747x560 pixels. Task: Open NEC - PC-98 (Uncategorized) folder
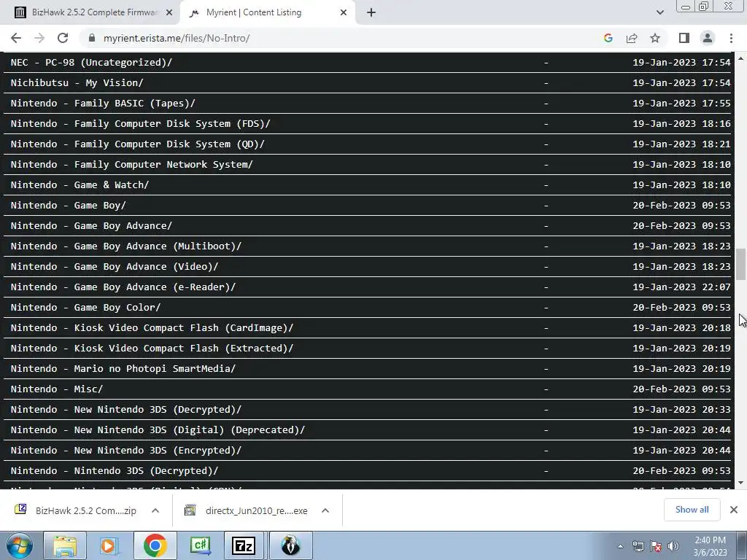91,63
